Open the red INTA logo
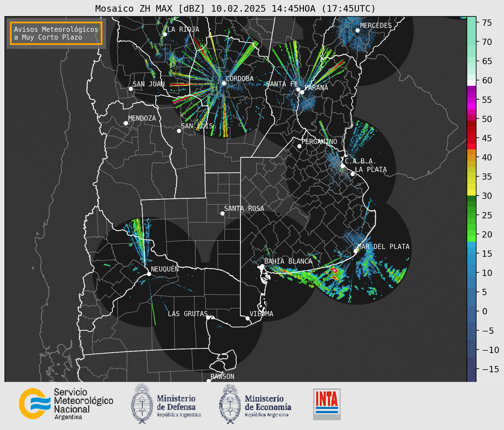Viewport: 504px width, 430px height. (327, 404)
